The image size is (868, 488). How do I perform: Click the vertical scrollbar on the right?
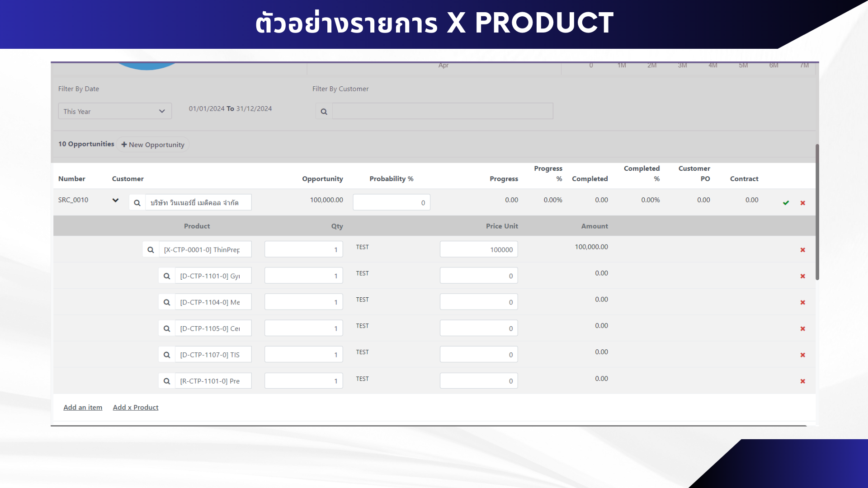point(817,212)
